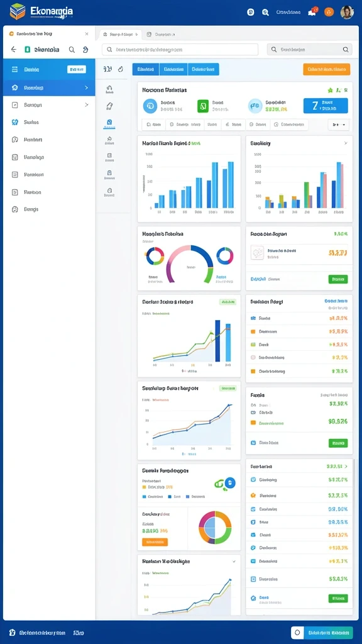Viewport: 362px width, 644px height.
Task: Click the sidebar header search magnifier icon
Action: 72,50
